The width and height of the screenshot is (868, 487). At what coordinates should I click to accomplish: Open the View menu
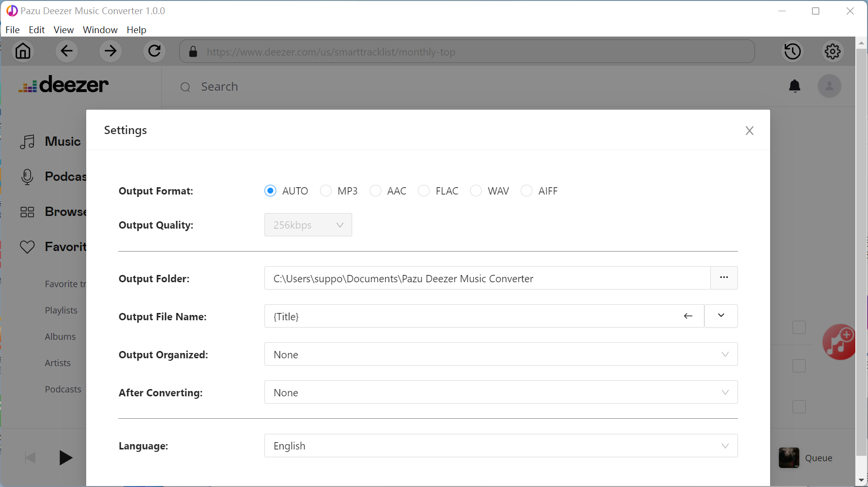64,30
